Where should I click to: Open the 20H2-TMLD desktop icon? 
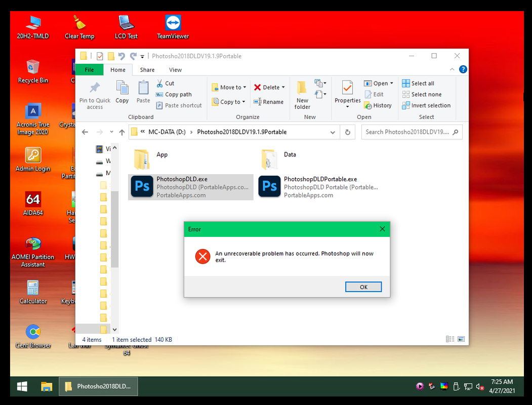coord(33,27)
